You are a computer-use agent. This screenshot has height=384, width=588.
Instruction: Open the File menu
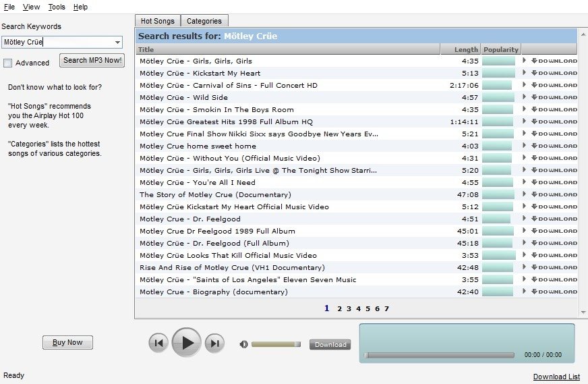tap(9, 7)
